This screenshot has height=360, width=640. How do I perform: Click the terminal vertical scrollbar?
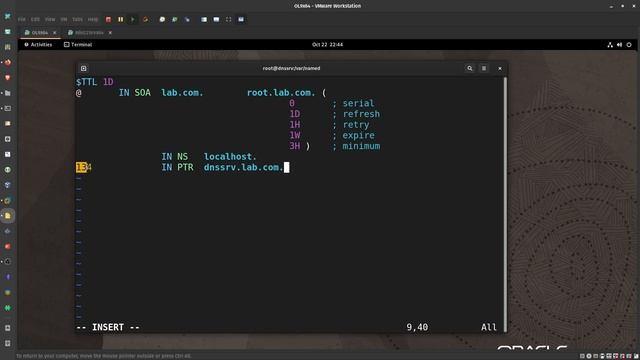505,204
